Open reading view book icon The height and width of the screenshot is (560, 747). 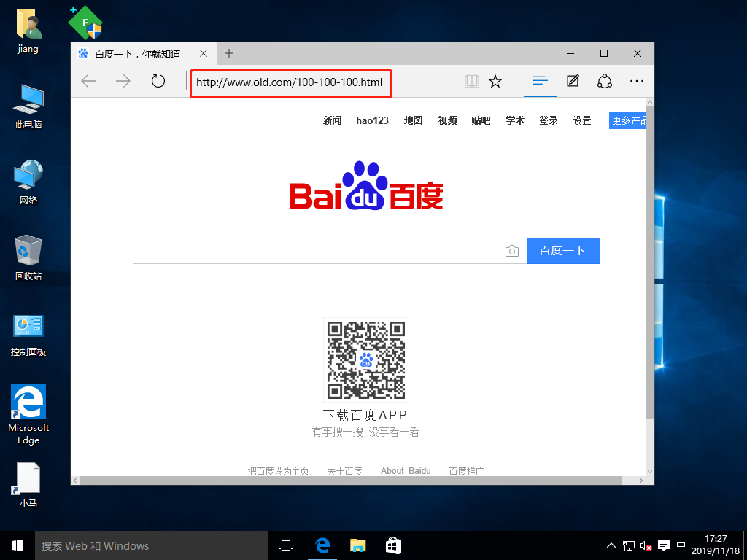pos(472,82)
